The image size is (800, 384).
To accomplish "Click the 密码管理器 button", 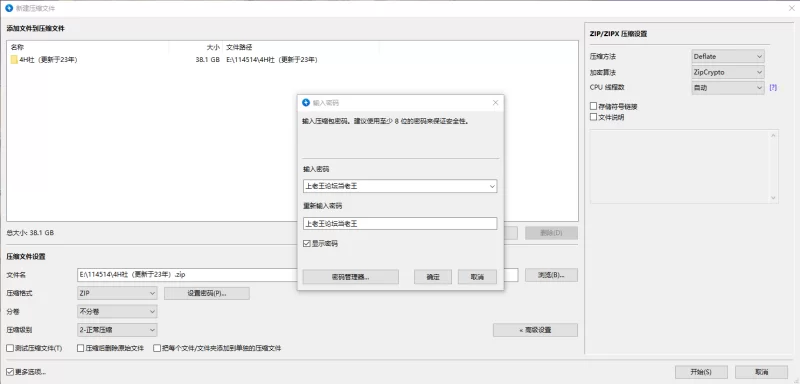I will coord(351,277).
